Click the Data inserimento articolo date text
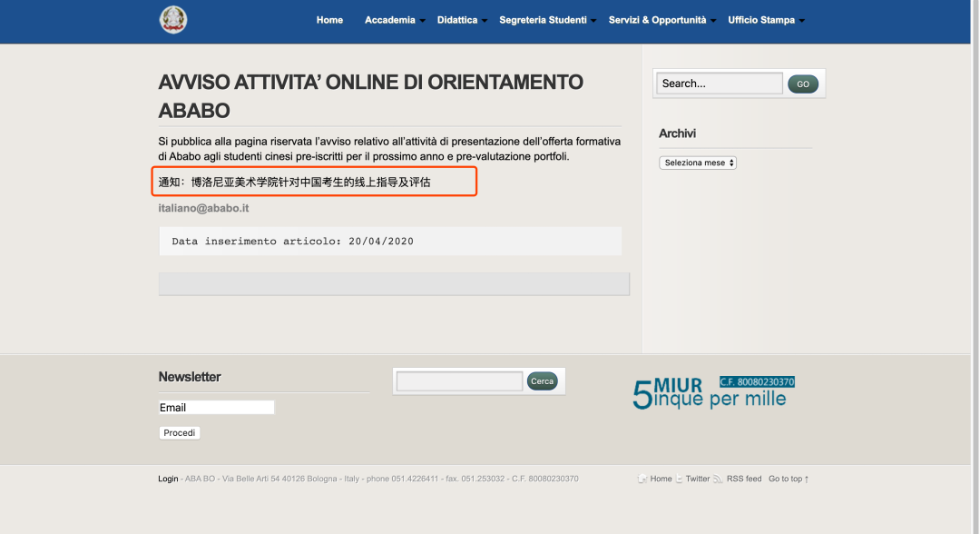Image resolution: width=980 pixels, height=534 pixels. coord(292,242)
